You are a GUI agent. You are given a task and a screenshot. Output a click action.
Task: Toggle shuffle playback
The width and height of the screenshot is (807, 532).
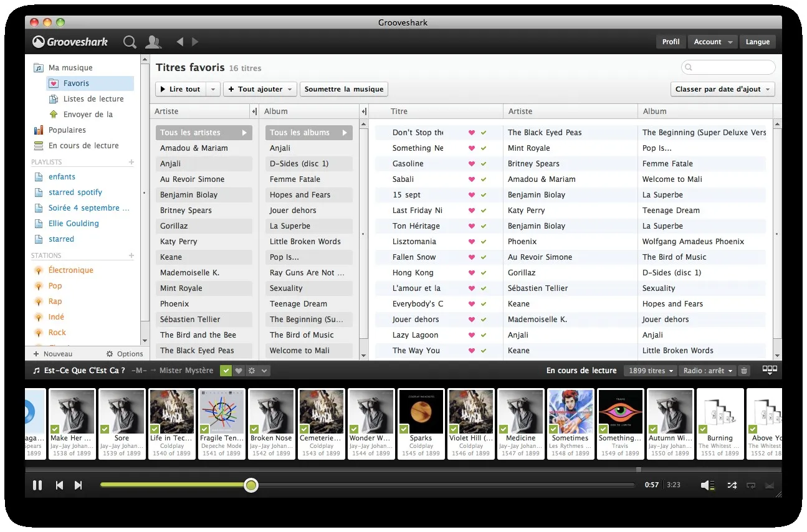click(732, 485)
